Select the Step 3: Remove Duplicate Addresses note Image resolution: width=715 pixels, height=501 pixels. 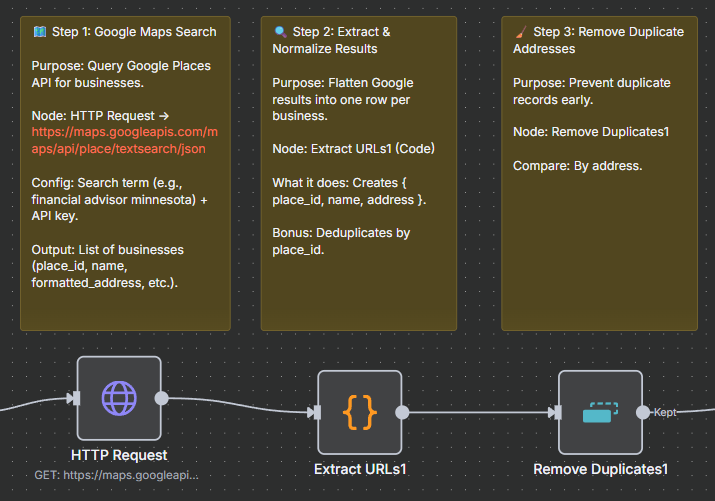[600, 174]
